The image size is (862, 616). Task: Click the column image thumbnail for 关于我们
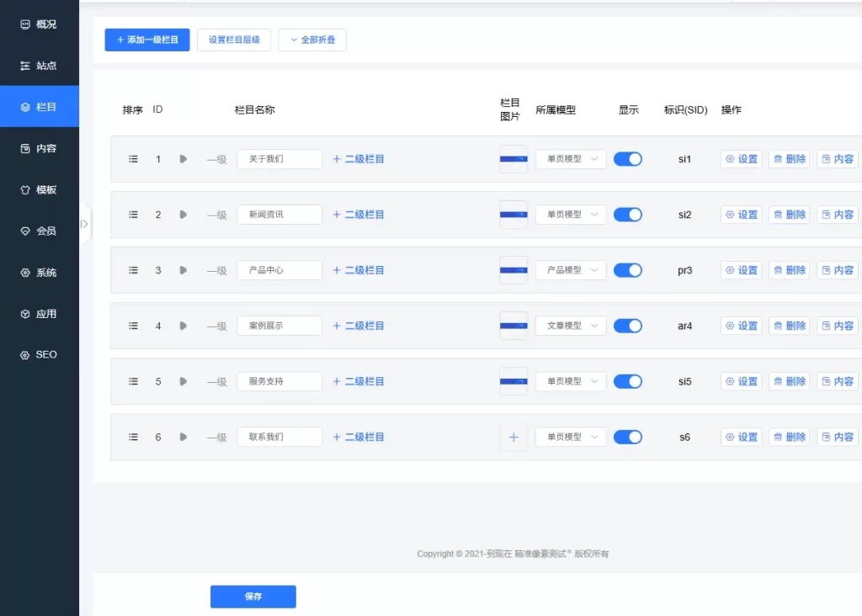[513, 159]
